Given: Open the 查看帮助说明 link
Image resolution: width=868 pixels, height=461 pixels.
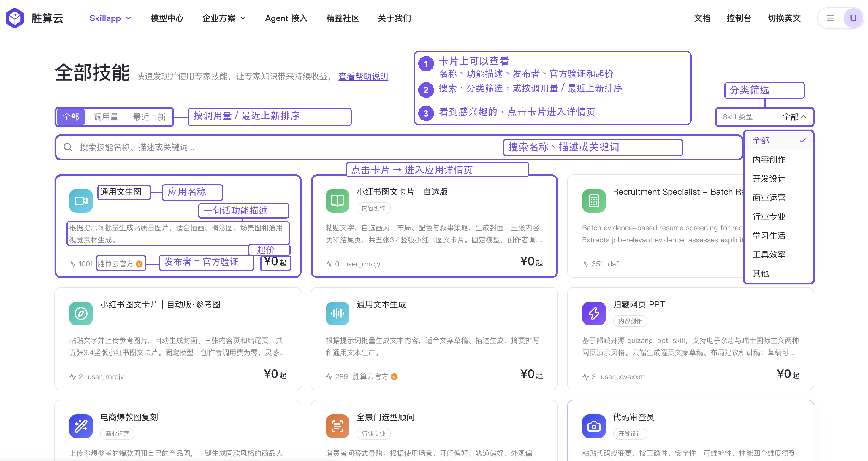Looking at the screenshot, I should tap(363, 77).
